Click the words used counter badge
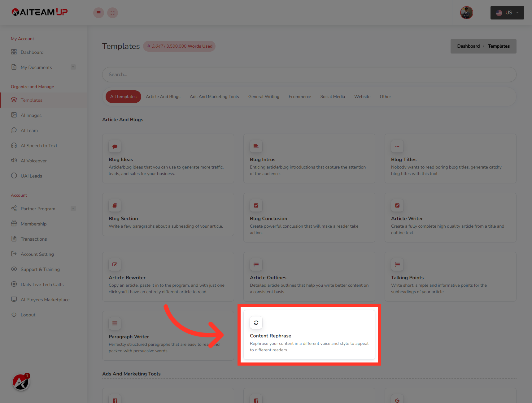Viewport: 532px width, 403px height. [x=179, y=46]
